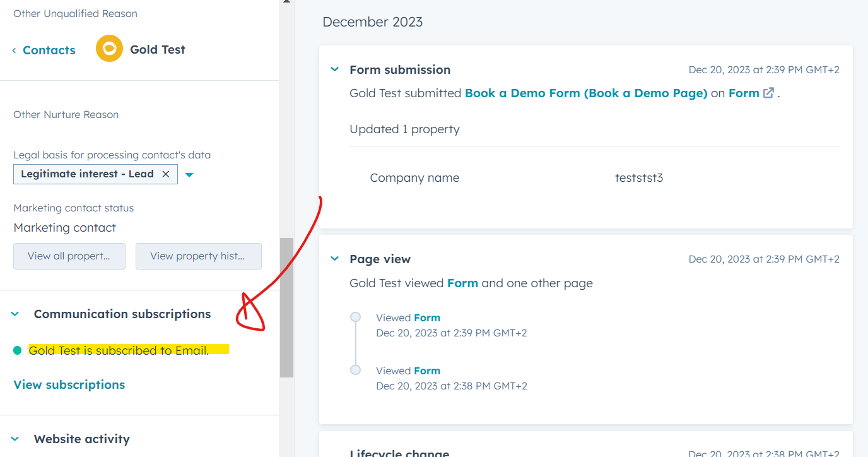
Task: Collapse the Communication subscriptions section
Action: [x=16, y=314]
